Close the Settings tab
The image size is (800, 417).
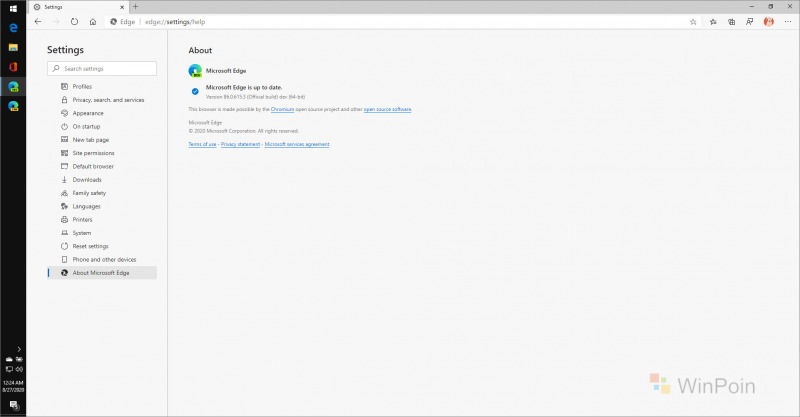click(122, 7)
